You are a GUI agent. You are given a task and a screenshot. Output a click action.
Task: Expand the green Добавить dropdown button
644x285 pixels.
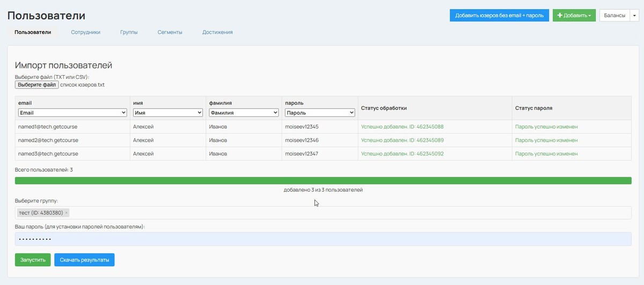pos(574,16)
